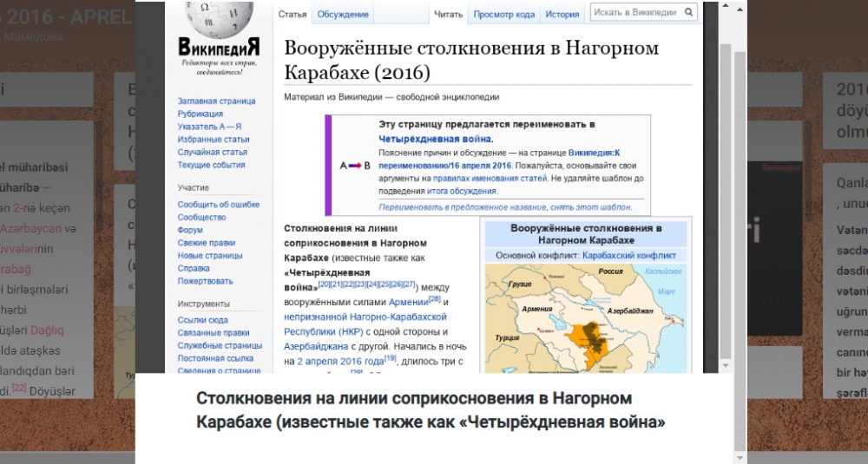Click bold Четырёхдневная война link in rename notice
Screen dimensions: 868x464
point(435,139)
